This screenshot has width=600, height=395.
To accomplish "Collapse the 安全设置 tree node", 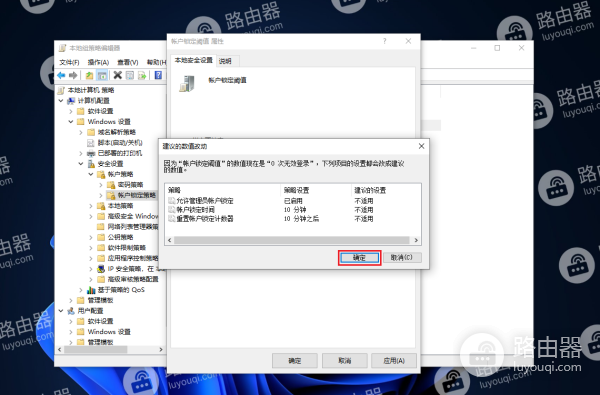I will pyautogui.click(x=81, y=164).
